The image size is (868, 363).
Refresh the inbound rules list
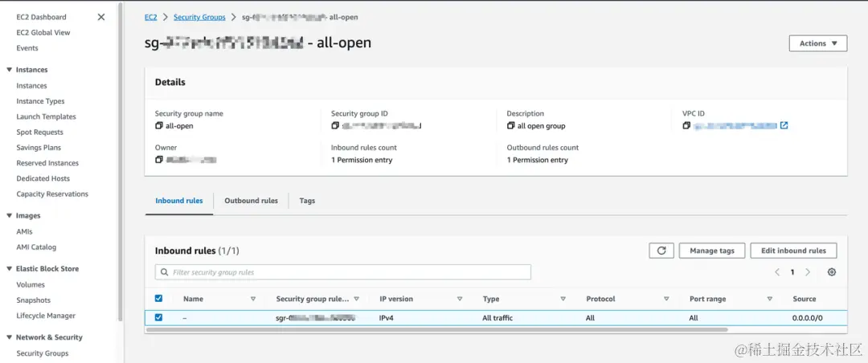pos(661,251)
